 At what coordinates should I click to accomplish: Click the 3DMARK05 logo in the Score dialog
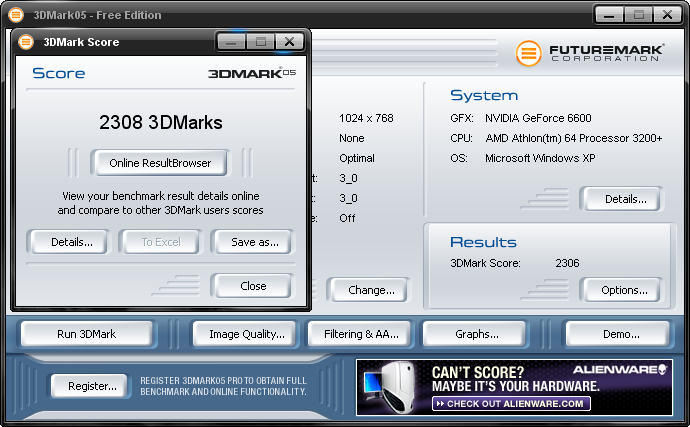[252, 73]
